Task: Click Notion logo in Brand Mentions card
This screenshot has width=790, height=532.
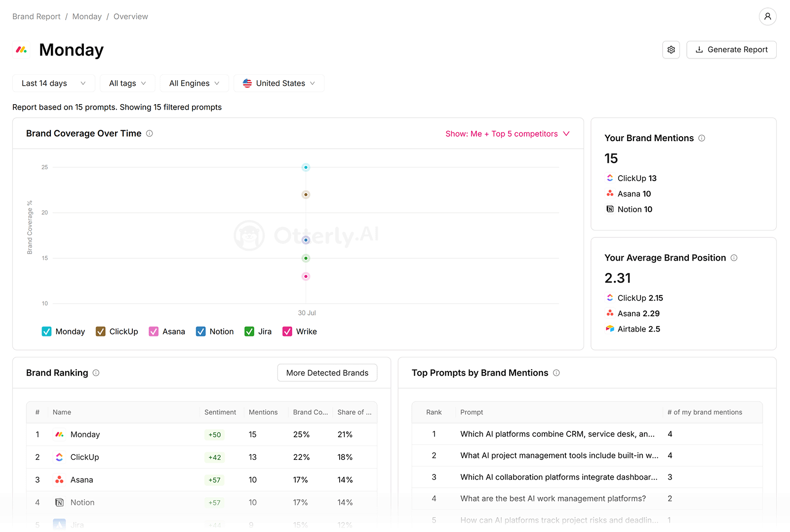Action: tap(610, 209)
